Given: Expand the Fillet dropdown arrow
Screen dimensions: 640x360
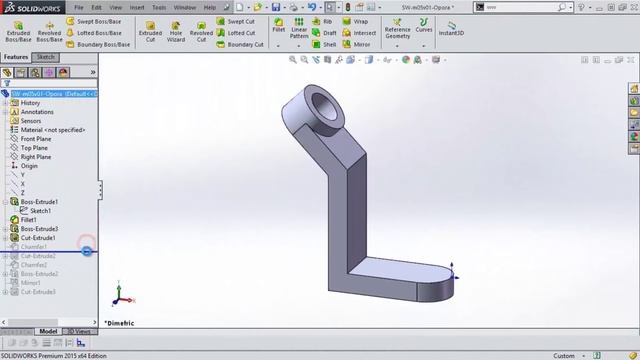Looking at the screenshot, I should [x=278, y=46].
